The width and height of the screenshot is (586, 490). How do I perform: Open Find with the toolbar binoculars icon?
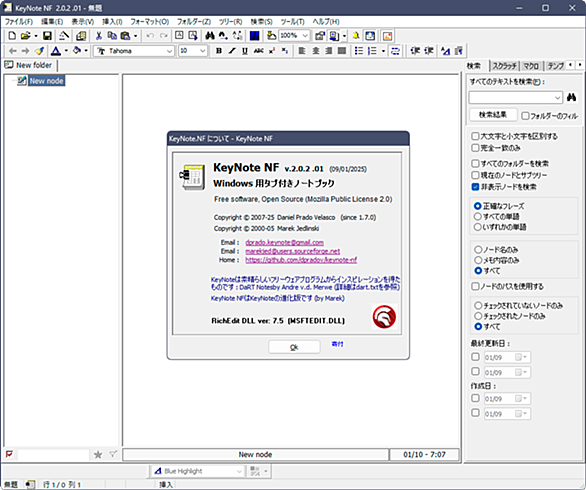coord(210,36)
